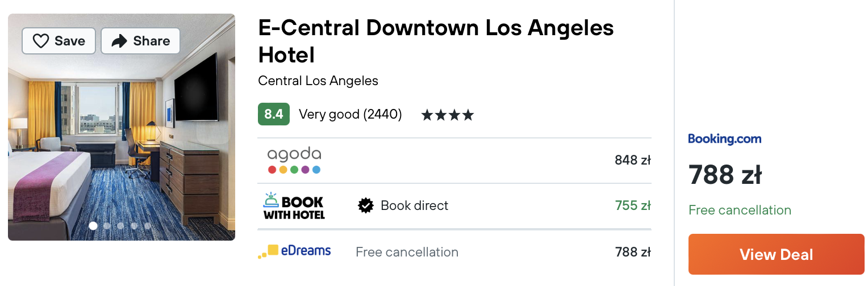This screenshot has height=286, width=868.
Task: Open the 8.4 rating score badge
Action: coord(274,114)
